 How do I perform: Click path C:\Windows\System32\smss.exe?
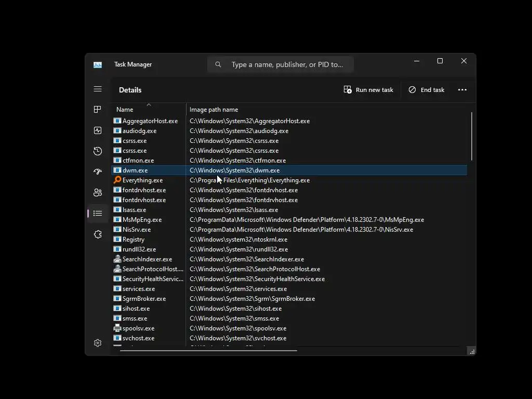[x=234, y=318]
